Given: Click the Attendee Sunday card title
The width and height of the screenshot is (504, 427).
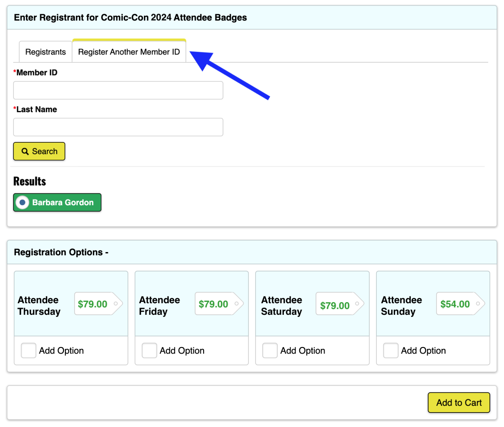Looking at the screenshot, I should [401, 306].
